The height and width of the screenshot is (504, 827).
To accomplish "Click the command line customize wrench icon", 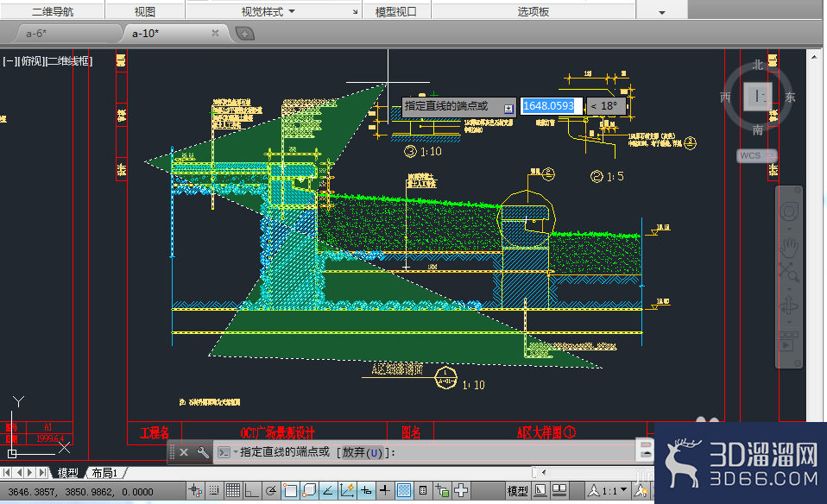I will pos(203,452).
